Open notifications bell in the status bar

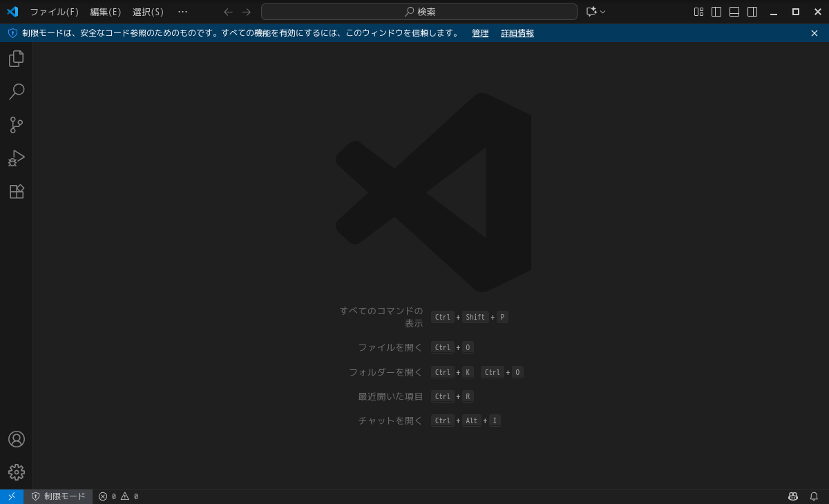pos(814,496)
